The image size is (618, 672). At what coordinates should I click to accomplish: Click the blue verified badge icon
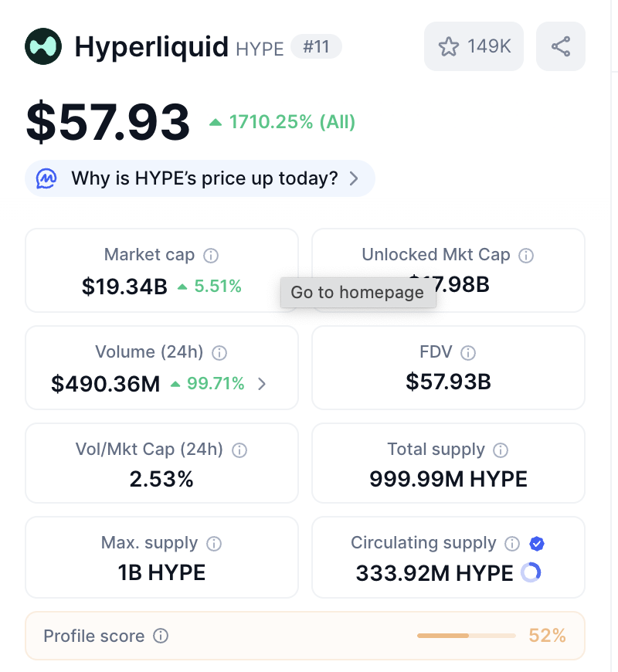pyautogui.click(x=537, y=544)
